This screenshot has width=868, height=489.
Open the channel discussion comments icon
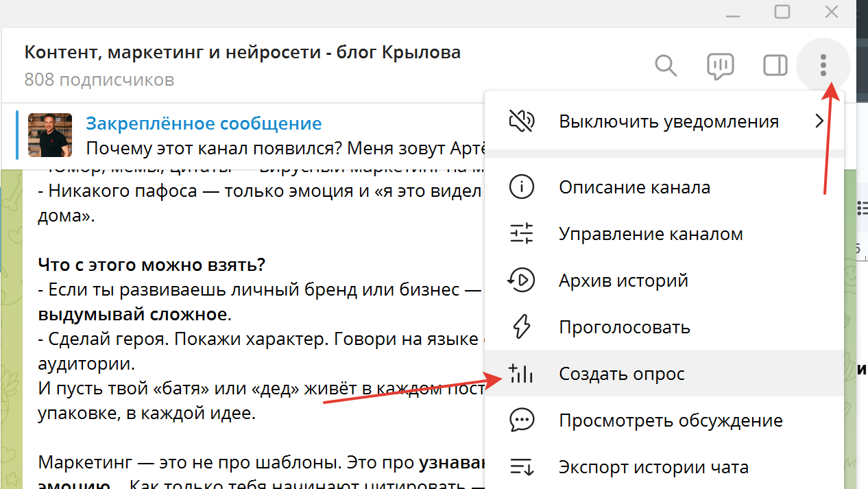click(x=721, y=66)
